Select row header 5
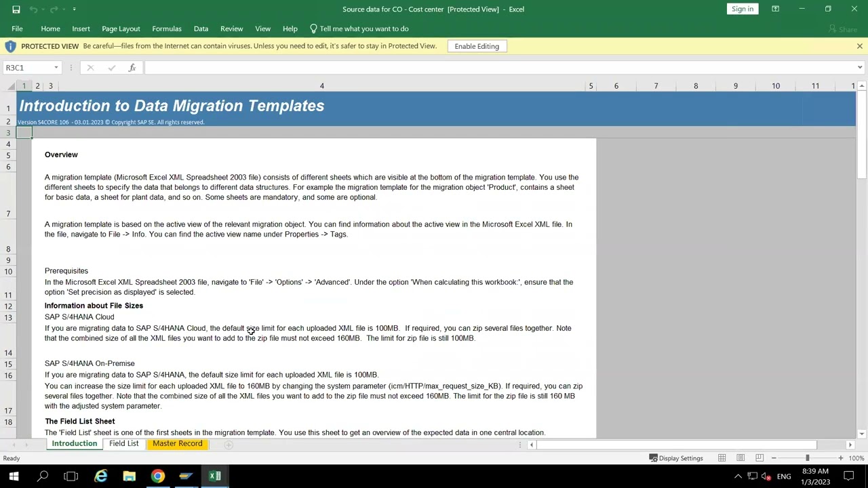The width and height of the screenshot is (868, 488). tap(8, 155)
